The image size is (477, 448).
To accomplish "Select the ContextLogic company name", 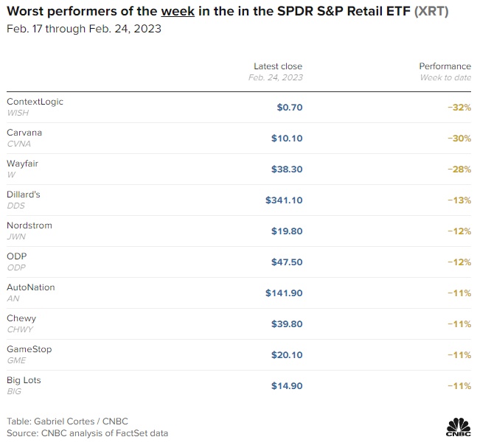I will 35,102.
